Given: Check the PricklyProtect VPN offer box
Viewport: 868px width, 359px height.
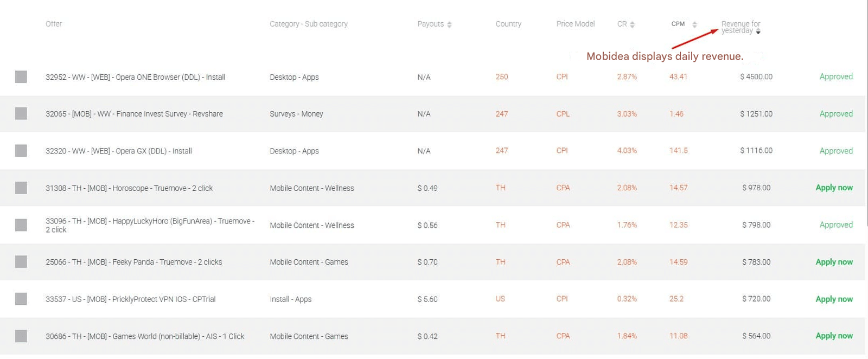Looking at the screenshot, I should (21, 299).
